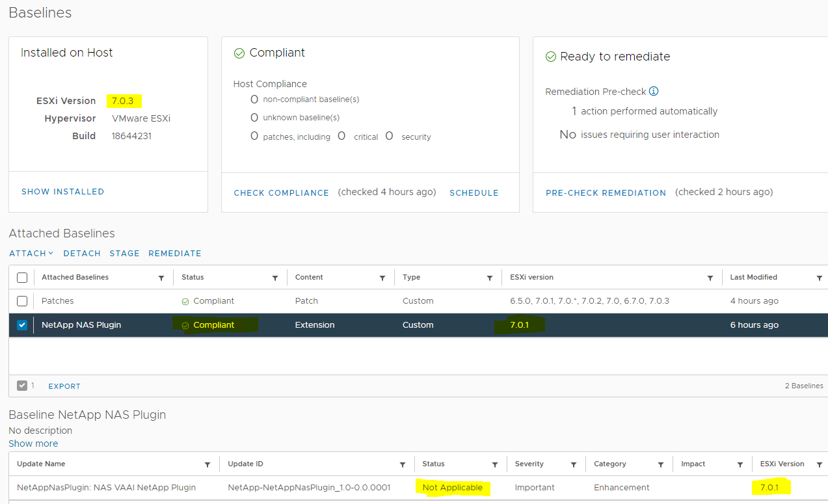This screenshot has height=504, width=828.
Task: Click SHOW INSTALLED link
Action: pyautogui.click(x=62, y=192)
